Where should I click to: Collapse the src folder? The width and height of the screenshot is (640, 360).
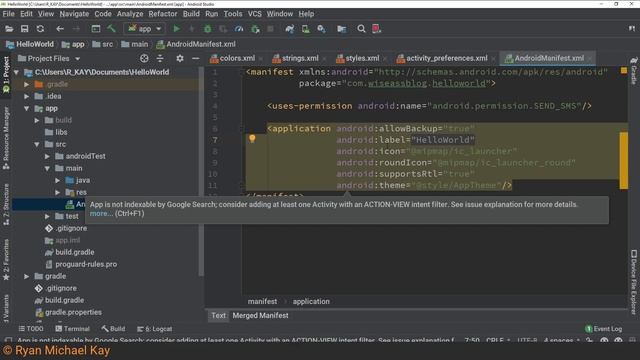(37, 144)
